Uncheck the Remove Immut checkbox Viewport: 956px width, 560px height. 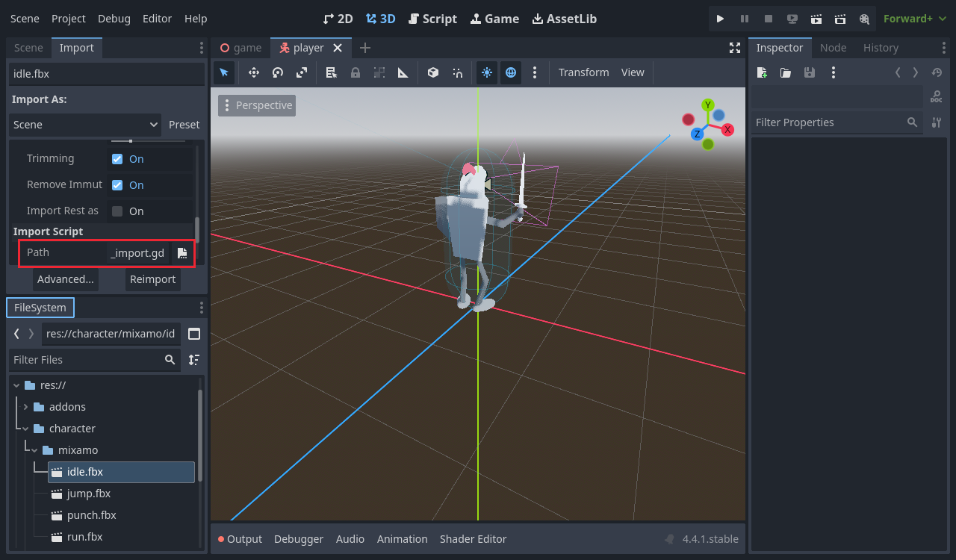tap(117, 185)
